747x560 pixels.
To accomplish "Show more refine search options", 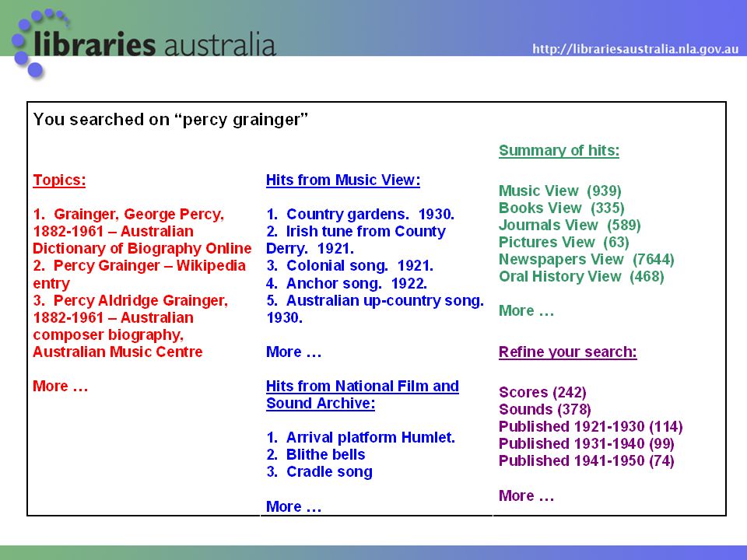I will (527, 495).
